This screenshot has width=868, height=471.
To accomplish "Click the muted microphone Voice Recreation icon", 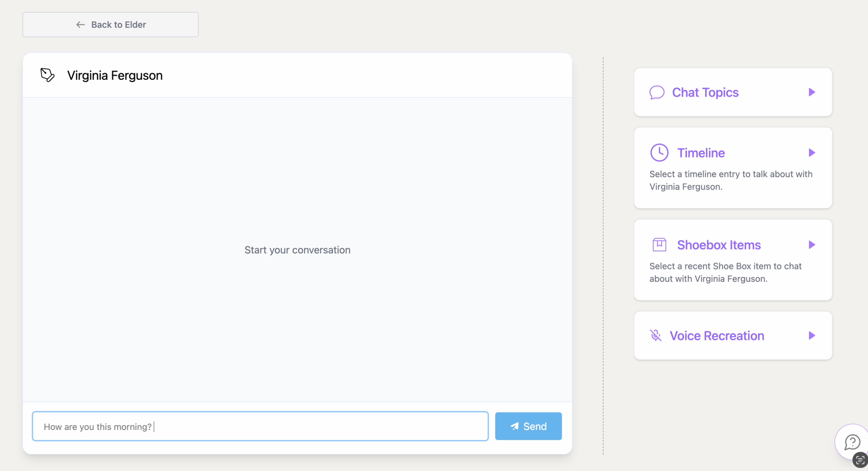I will [x=655, y=336].
